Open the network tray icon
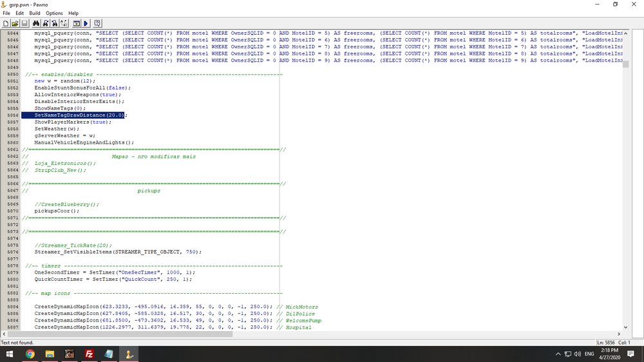Image resolution: width=644 pixels, height=362 pixels. [x=567, y=354]
